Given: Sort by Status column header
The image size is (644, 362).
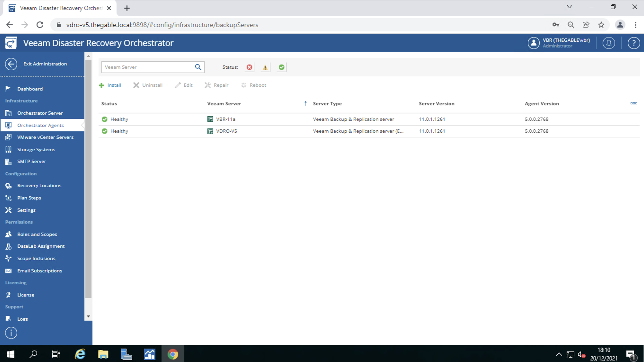Looking at the screenshot, I should (109, 104).
